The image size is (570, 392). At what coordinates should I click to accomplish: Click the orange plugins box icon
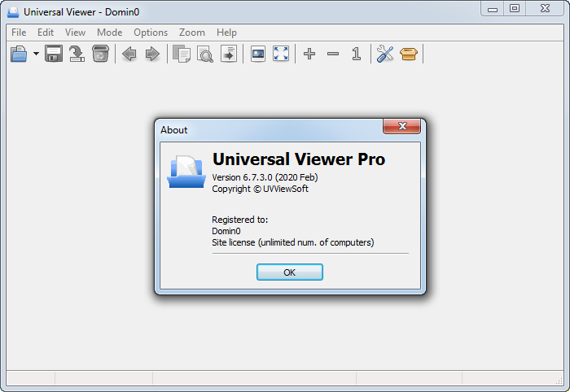(x=409, y=54)
